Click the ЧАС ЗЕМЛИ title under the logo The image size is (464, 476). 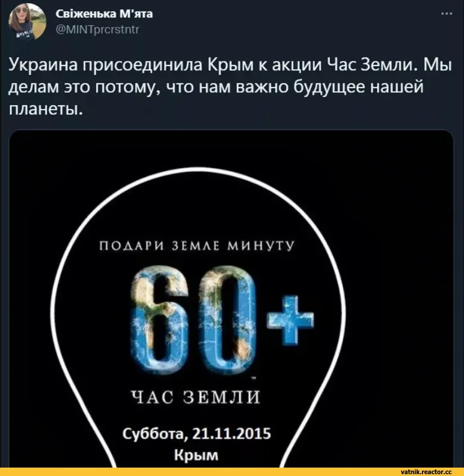196,397
